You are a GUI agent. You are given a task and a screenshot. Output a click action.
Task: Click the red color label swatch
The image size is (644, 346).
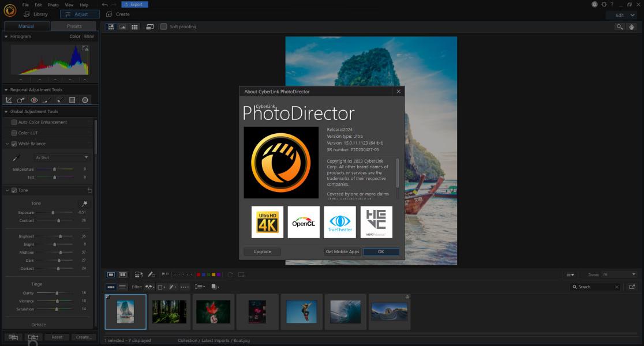(199, 274)
